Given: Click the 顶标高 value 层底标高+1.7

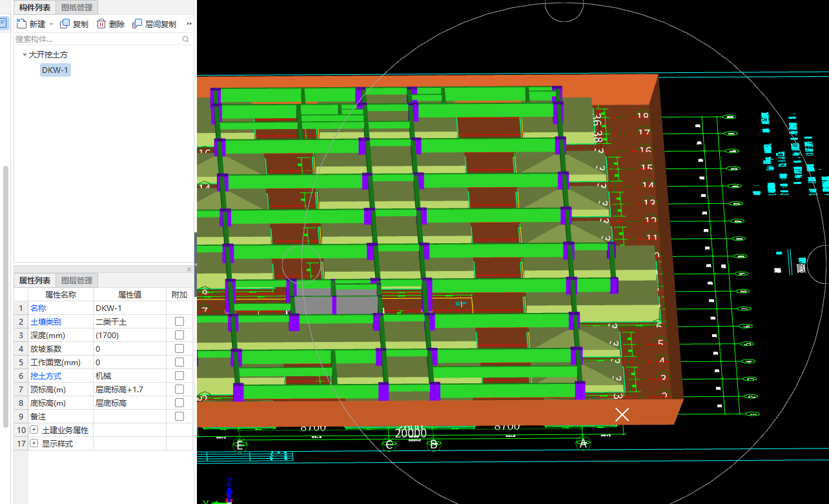Looking at the screenshot, I should tap(130, 389).
